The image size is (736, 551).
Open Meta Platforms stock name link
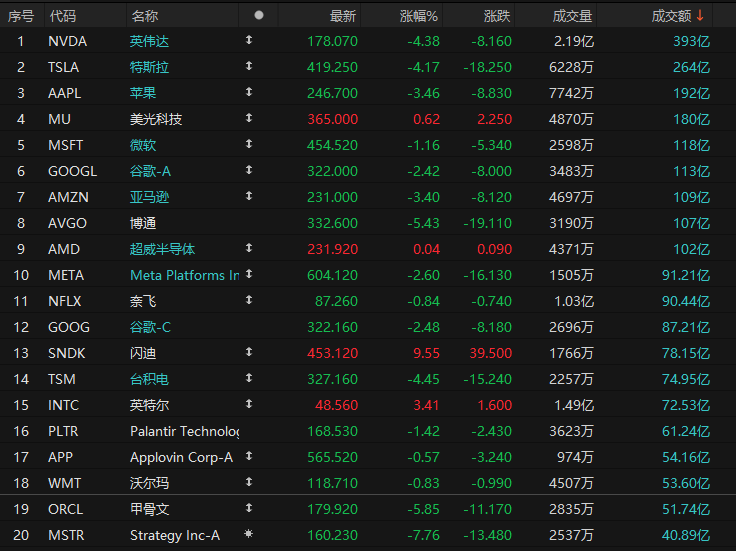[x=184, y=275]
